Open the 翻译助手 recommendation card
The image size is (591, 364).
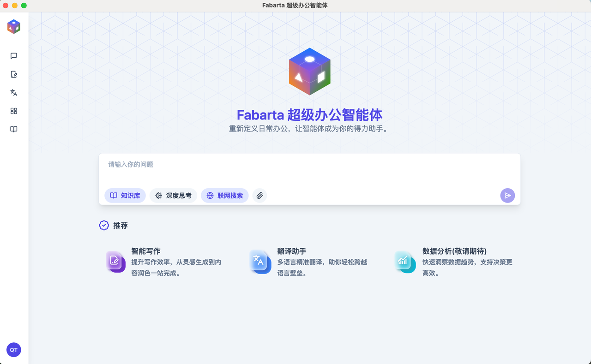tap(322, 262)
